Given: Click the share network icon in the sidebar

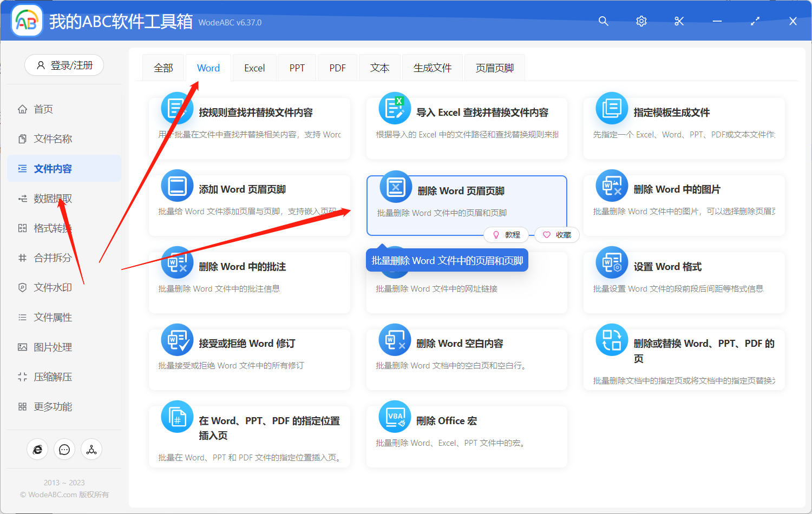Looking at the screenshot, I should tap(91, 449).
